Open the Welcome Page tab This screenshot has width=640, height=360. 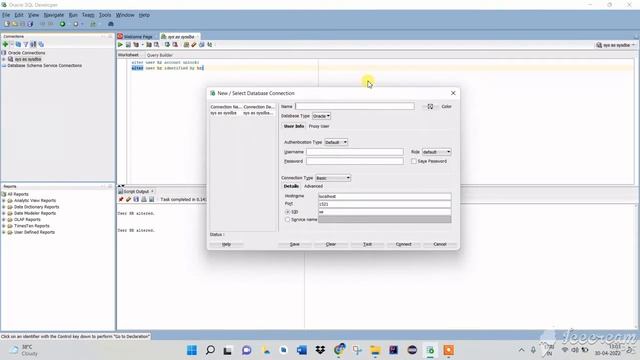pyautogui.click(x=138, y=37)
